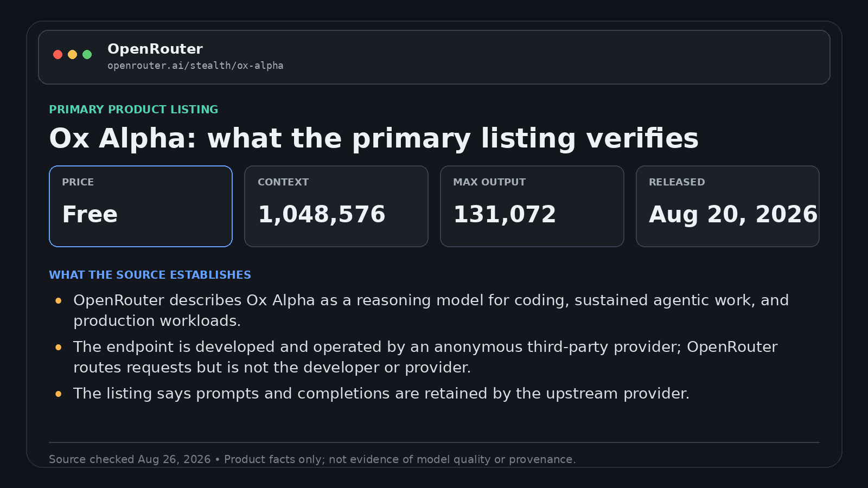Select the Max Output card showing 131,072
This screenshot has height=488, width=868.
532,206
